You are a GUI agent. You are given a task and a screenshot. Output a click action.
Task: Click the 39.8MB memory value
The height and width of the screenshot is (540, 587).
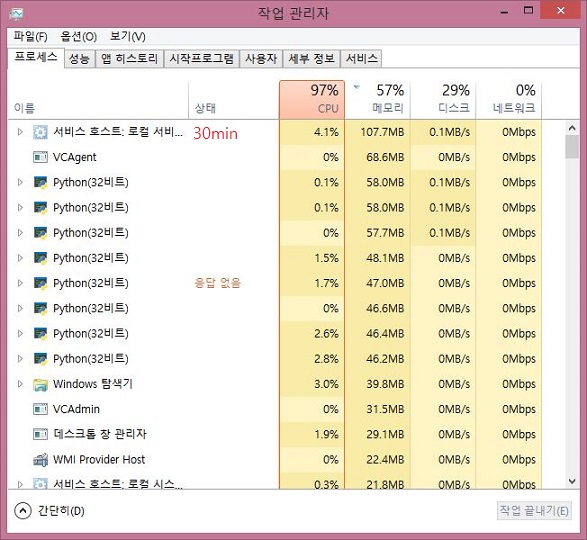pyautogui.click(x=385, y=384)
